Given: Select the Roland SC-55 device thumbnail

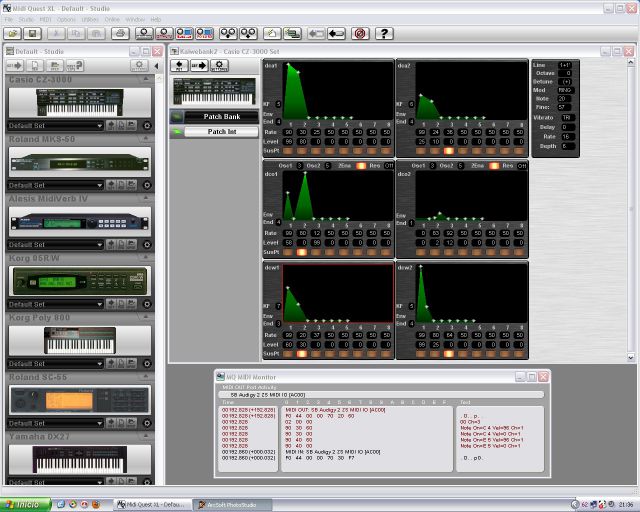Looking at the screenshot, I should 79,400.
